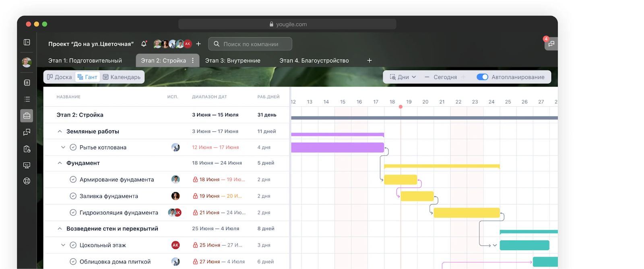This screenshot has height=269, width=644.
Task: Open the chat messages icon at top right
Action: click(551, 43)
